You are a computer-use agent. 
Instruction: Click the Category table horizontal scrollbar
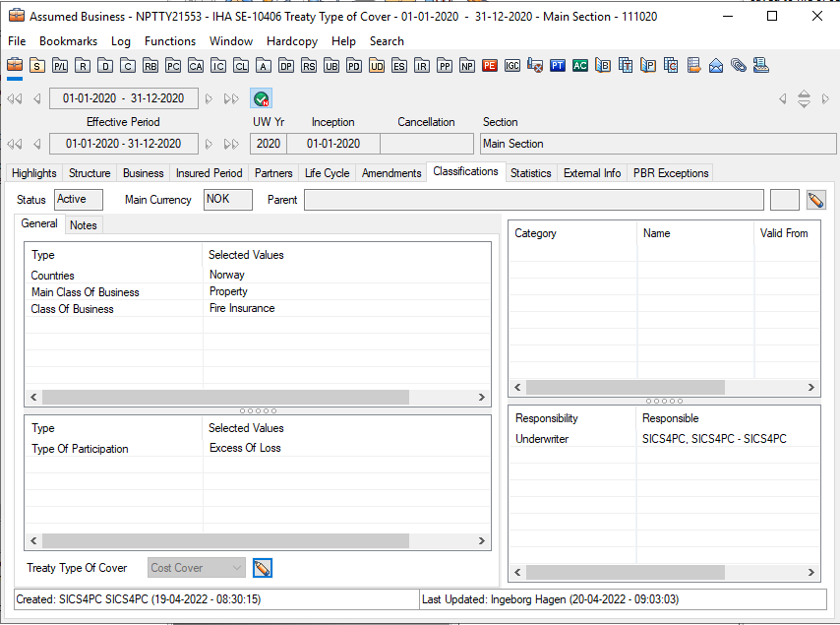click(626, 388)
